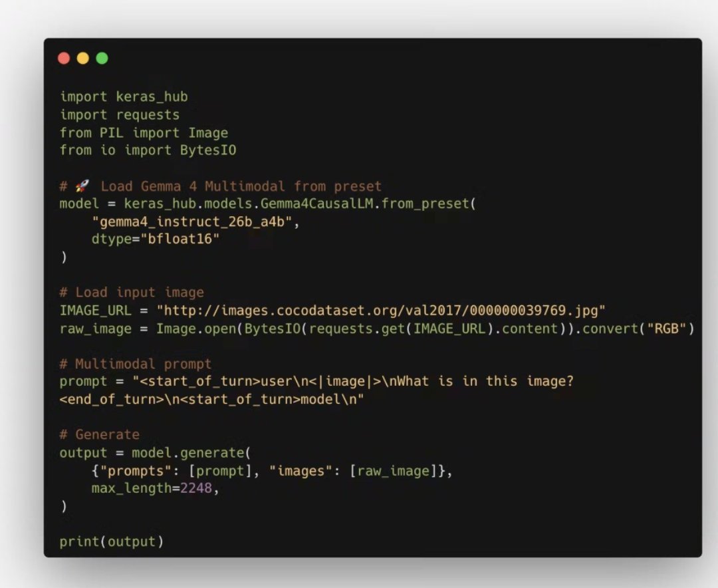Viewport: 718px width, 588px height.
Task: Click the red close window dot
Action: pos(64,59)
